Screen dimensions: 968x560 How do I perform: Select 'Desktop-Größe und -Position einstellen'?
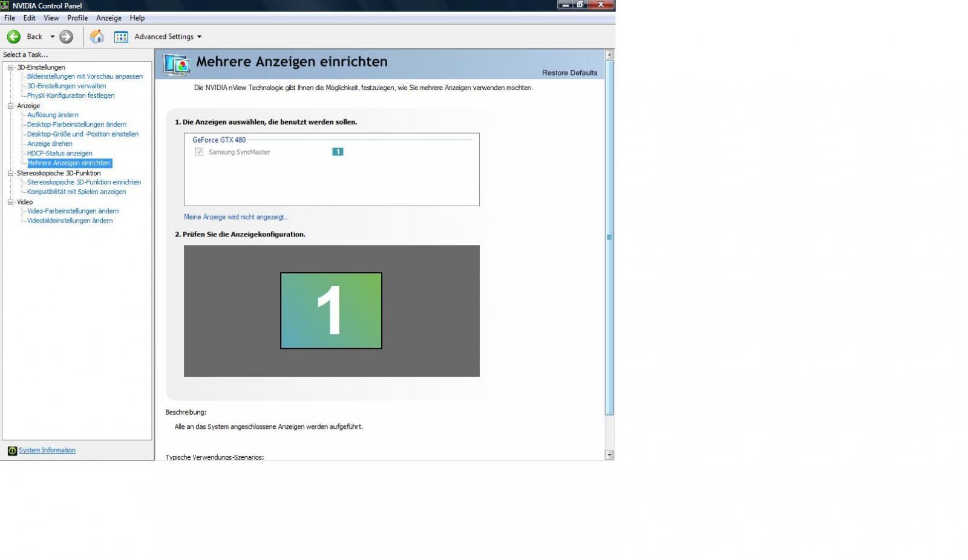(x=83, y=134)
